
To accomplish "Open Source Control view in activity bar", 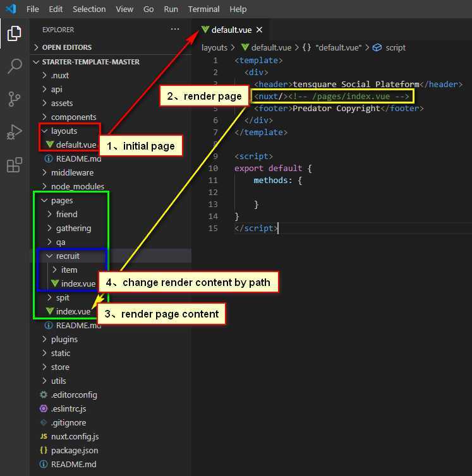I will (x=14, y=99).
